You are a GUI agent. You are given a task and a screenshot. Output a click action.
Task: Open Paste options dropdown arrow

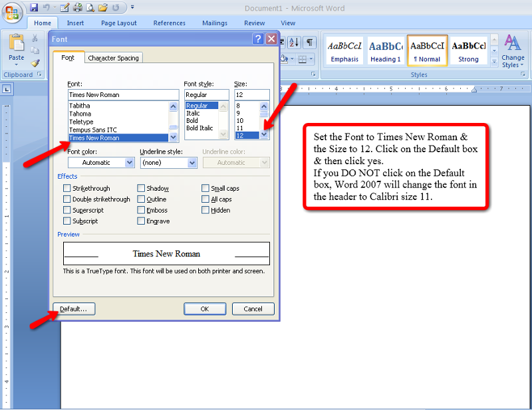tap(16, 64)
